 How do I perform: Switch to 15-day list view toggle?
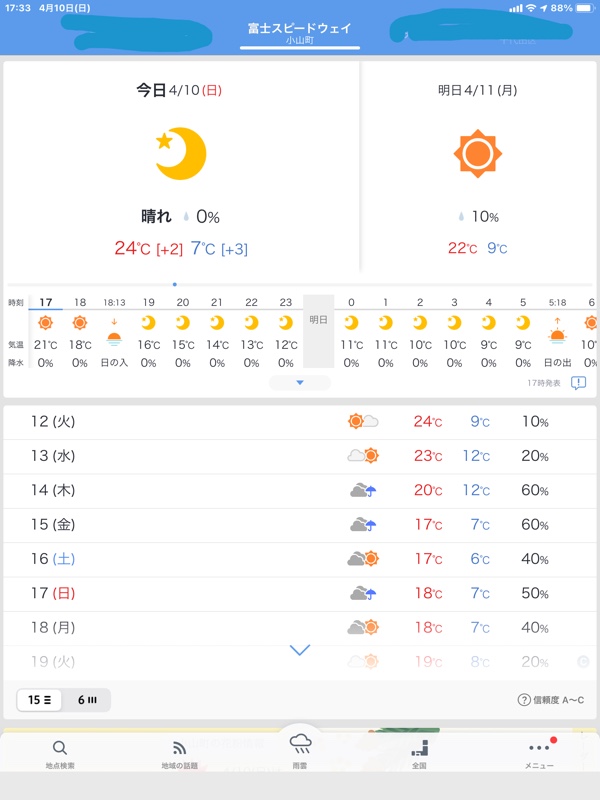point(39,700)
